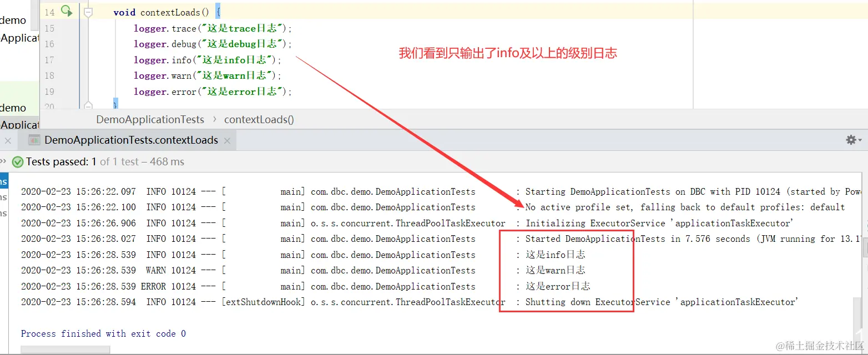Click the DemoApplicationTests breadcrumb

coord(150,119)
